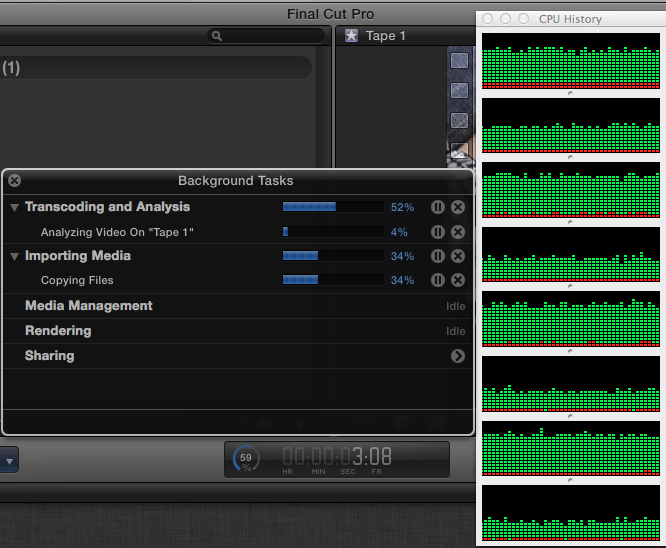Image resolution: width=666 pixels, height=548 pixels.
Task: Click the Background Tasks title
Action: point(236,181)
